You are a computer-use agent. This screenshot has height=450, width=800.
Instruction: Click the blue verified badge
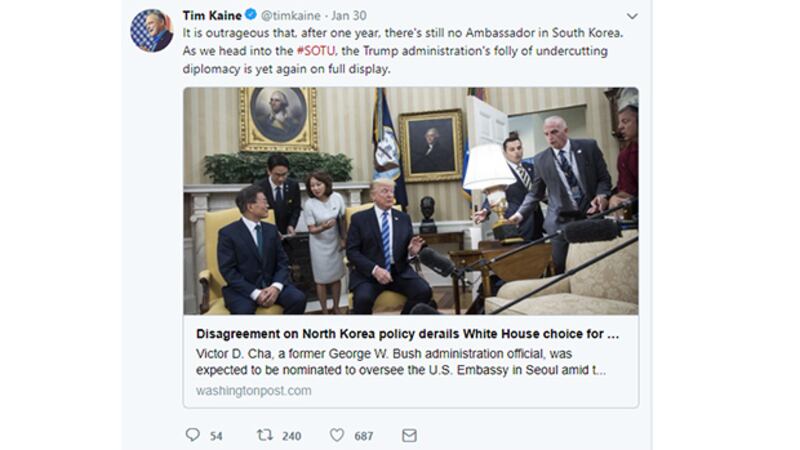pyautogui.click(x=251, y=14)
